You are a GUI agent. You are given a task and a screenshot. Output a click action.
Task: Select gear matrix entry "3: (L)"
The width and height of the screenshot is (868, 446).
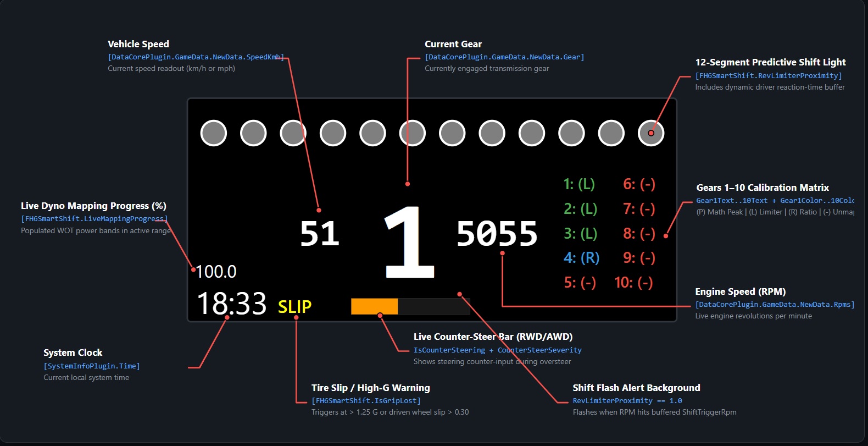(x=580, y=234)
